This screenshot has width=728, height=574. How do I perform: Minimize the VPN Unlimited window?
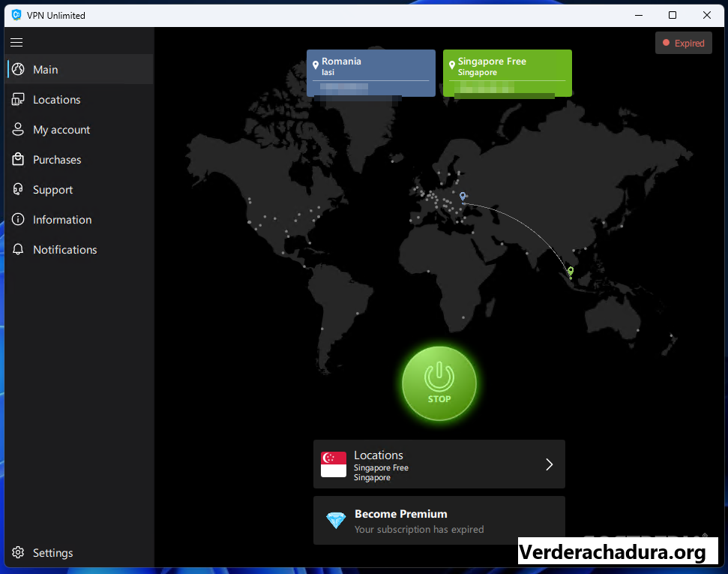[x=639, y=15]
